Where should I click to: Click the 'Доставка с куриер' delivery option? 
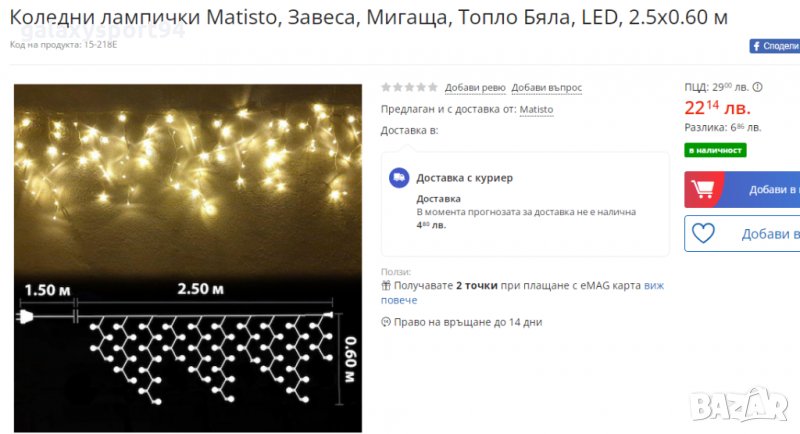[x=464, y=178]
